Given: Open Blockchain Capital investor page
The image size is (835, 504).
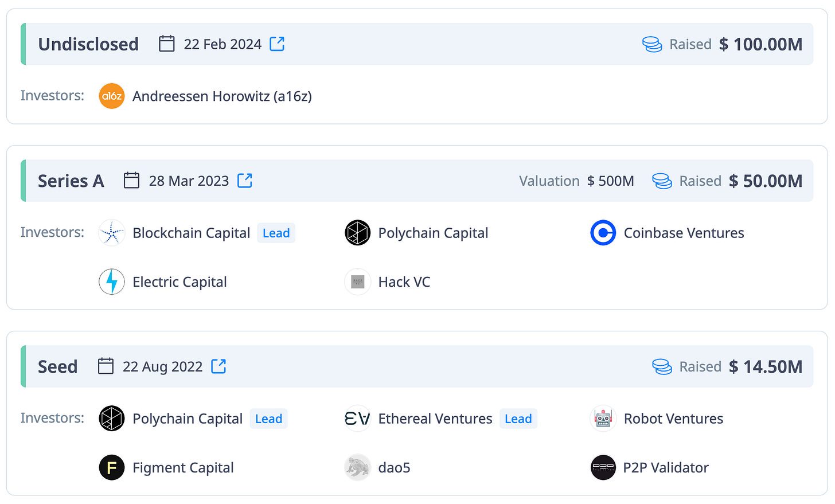Looking at the screenshot, I should (191, 233).
